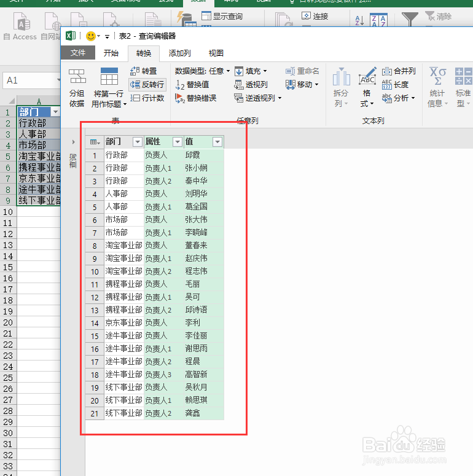Click cell 负责人3 in 属性 column
The width and height of the screenshot is (473, 476).
(163, 375)
